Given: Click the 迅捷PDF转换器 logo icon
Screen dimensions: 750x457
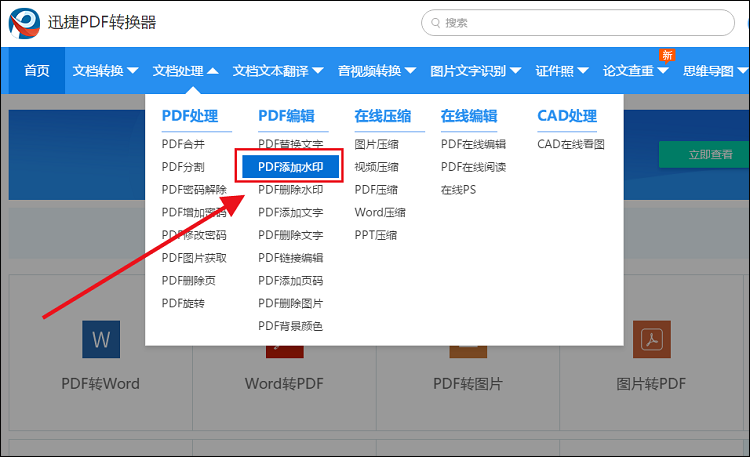Looking at the screenshot, I should pyautogui.click(x=24, y=23).
